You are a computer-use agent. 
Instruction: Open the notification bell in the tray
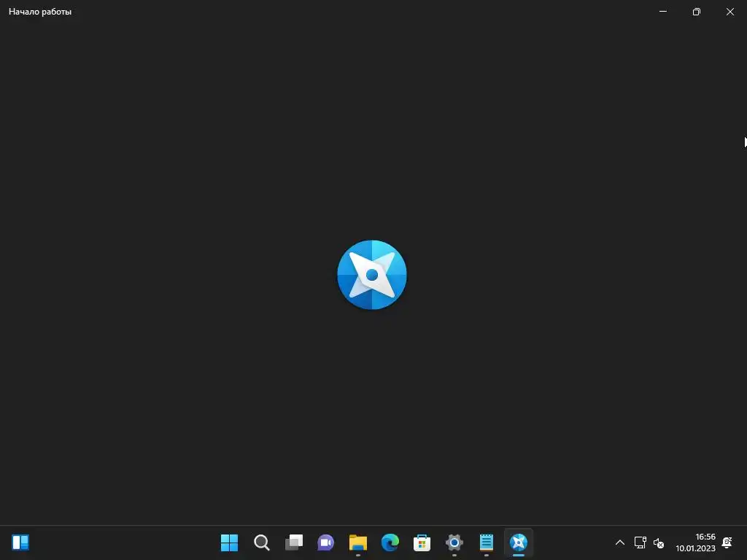tap(727, 542)
